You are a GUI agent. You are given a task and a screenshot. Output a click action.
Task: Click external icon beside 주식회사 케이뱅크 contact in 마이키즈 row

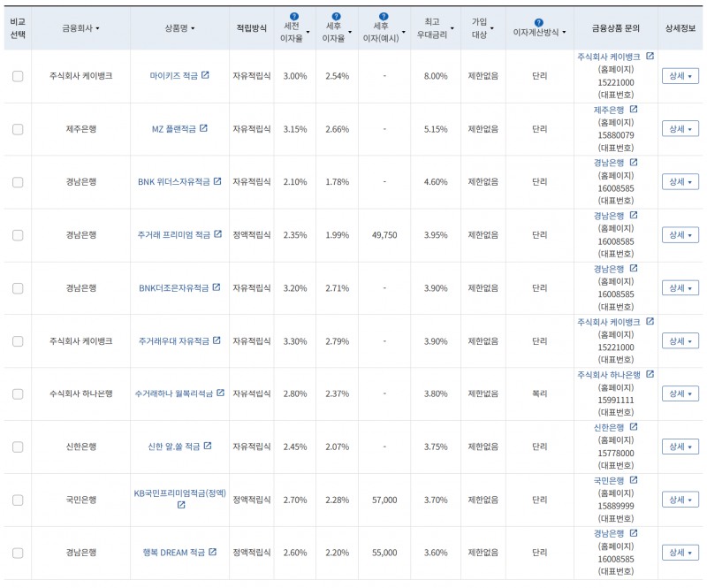click(x=650, y=56)
